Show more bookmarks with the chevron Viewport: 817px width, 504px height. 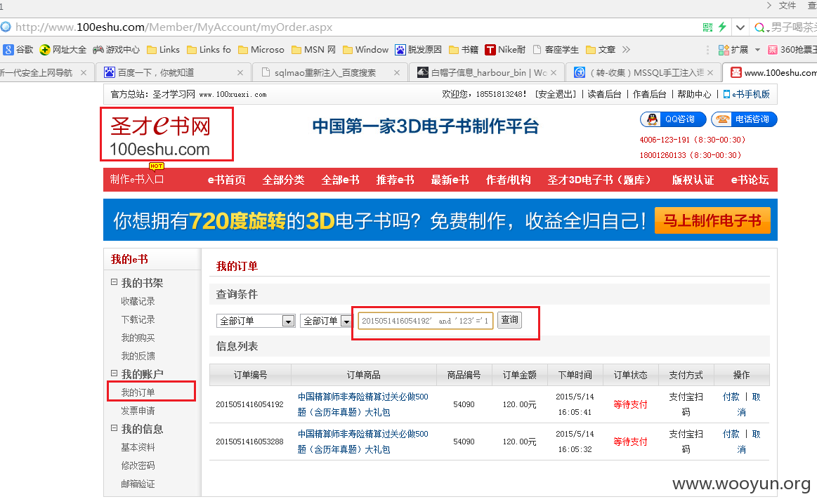[x=627, y=49]
